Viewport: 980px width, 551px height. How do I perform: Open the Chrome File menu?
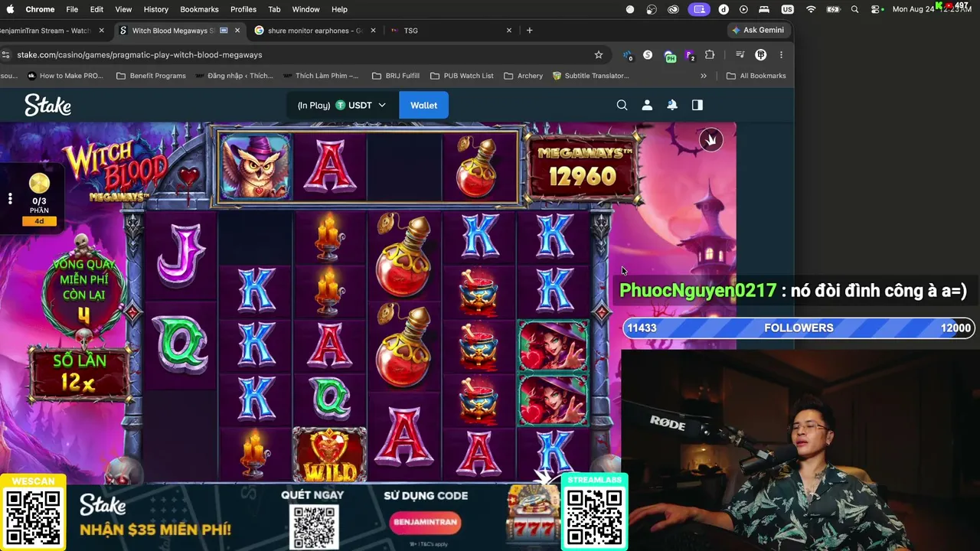[x=72, y=9]
